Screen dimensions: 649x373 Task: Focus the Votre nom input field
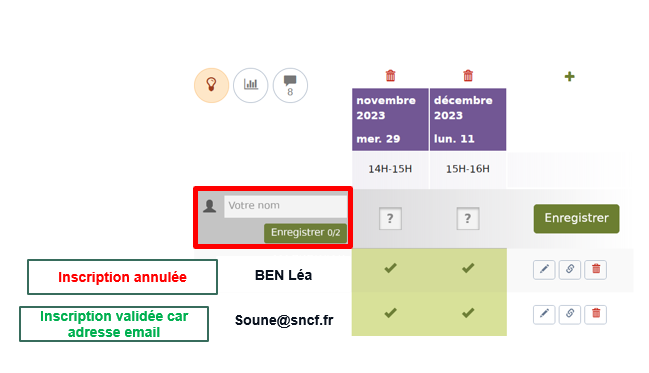pyautogui.click(x=286, y=206)
